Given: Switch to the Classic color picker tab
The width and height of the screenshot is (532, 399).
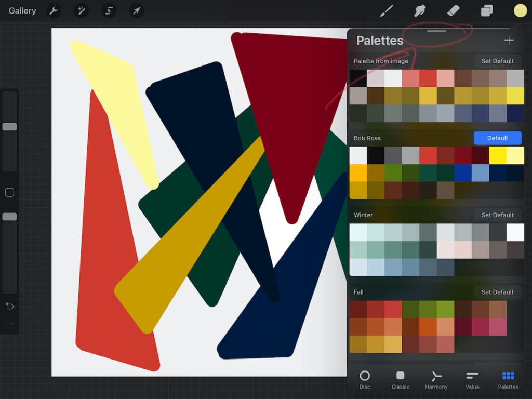Looking at the screenshot, I should (400, 379).
